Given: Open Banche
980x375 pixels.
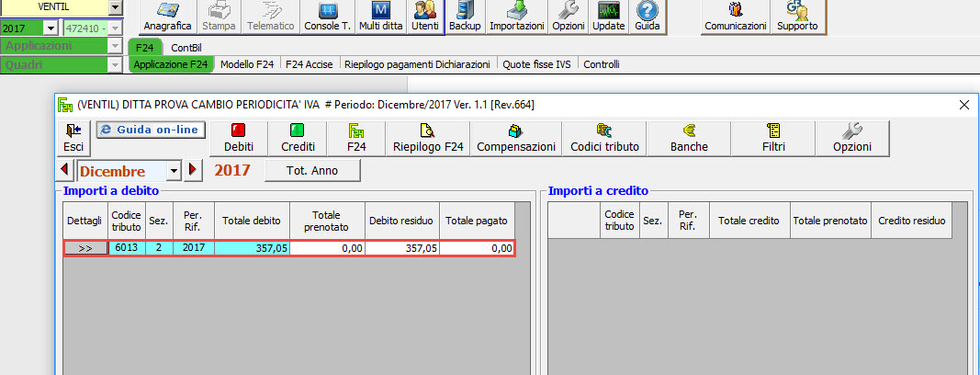Looking at the screenshot, I should tap(689, 139).
